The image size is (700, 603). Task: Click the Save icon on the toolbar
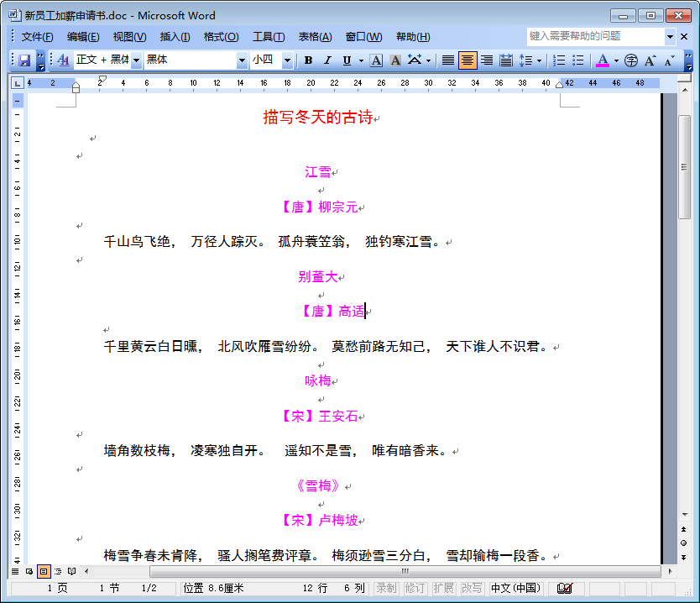(x=24, y=60)
